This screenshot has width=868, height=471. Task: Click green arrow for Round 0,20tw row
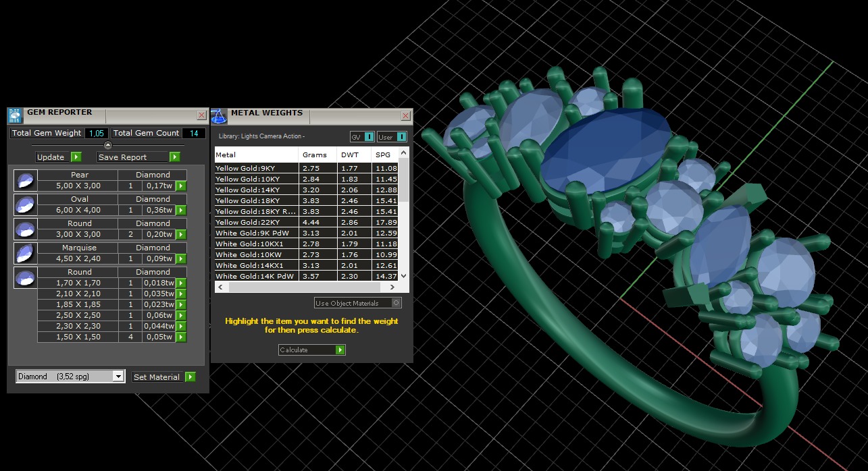tap(181, 234)
